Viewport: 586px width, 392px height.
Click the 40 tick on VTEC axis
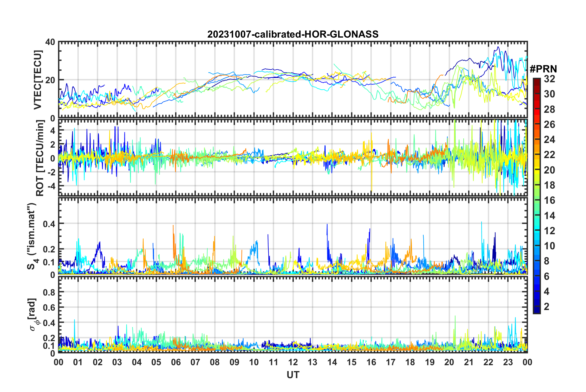[50, 42]
